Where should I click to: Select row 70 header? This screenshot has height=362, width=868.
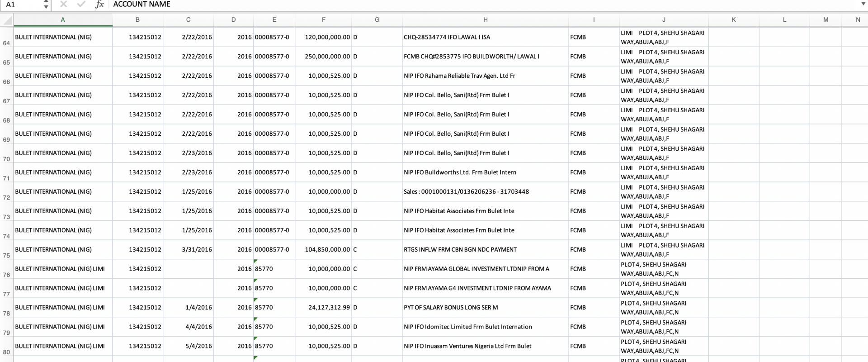click(7, 153)
